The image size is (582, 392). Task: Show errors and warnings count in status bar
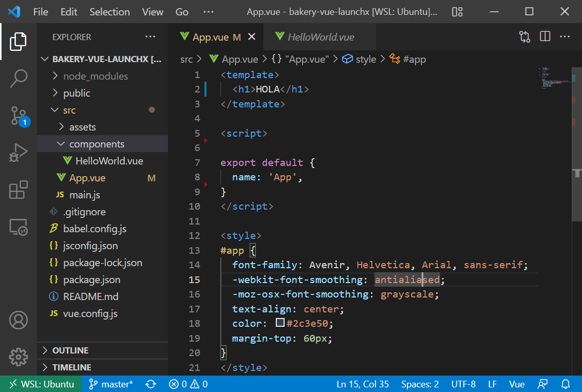tap(188, 384)
